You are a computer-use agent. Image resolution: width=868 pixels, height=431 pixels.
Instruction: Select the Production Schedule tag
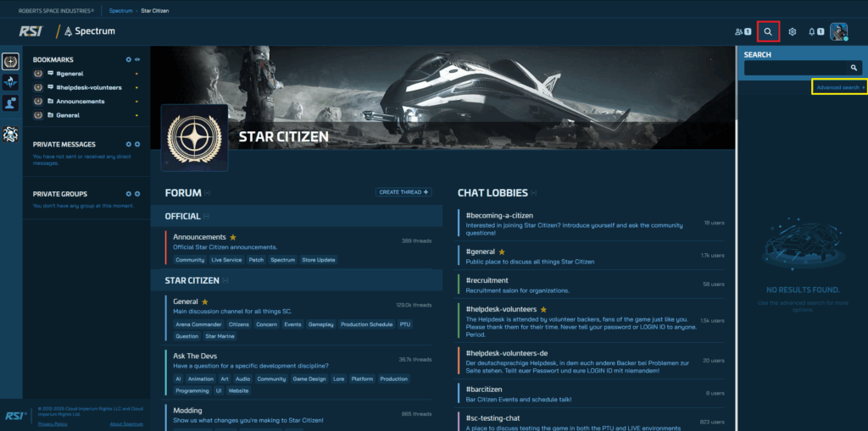point(366,324)
